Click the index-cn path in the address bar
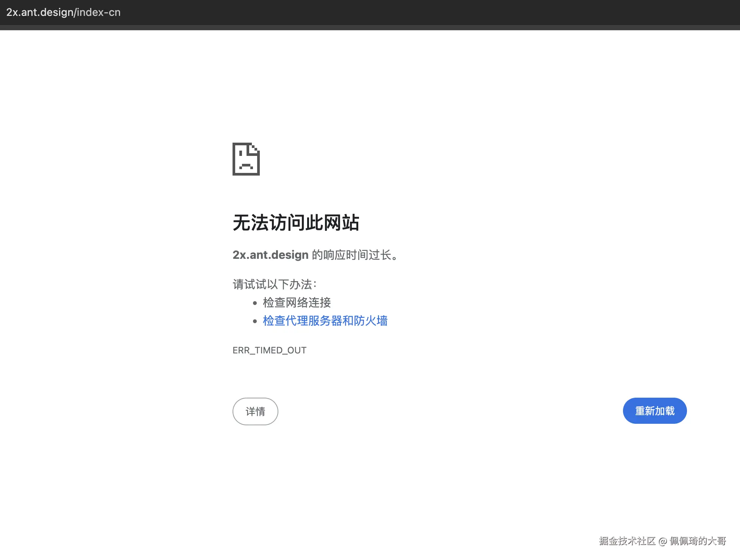 click(x=98, y=12)
